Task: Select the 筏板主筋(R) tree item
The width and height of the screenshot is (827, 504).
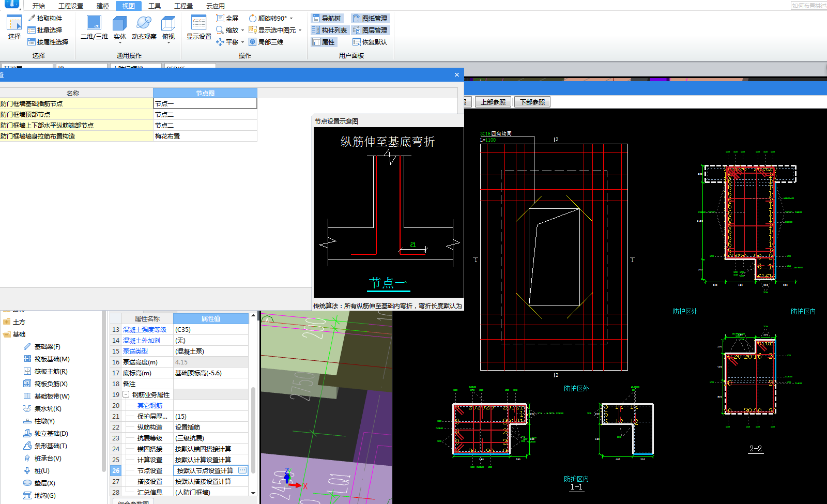Action: coord(51,372)
